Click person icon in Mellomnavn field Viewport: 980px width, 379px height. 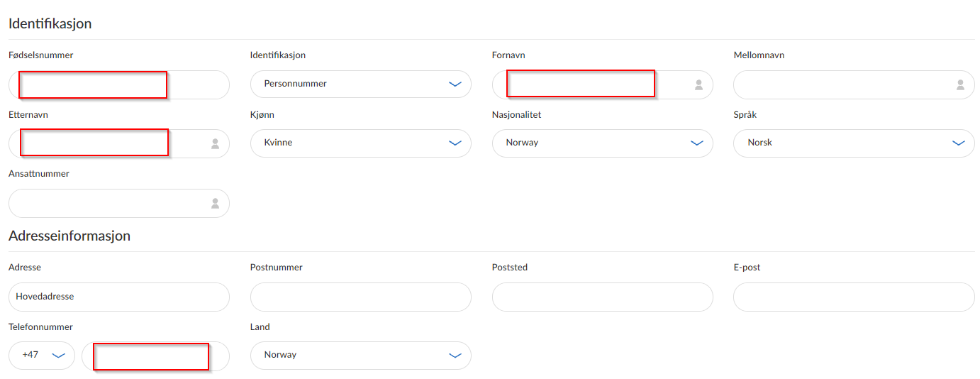[x=960, y=84]
